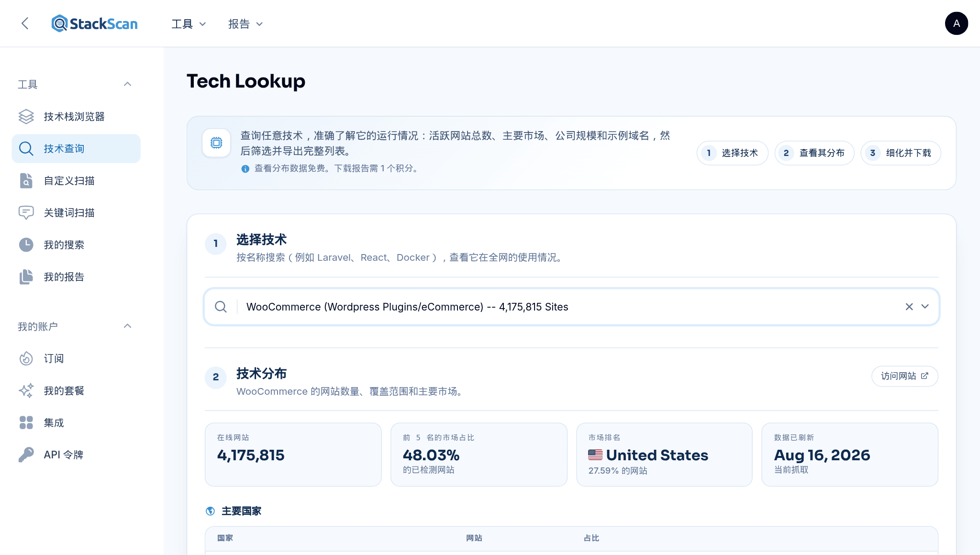980x555 pixels.
Task: Open the user avatar A menu
Action: click(x=956, y=23)
